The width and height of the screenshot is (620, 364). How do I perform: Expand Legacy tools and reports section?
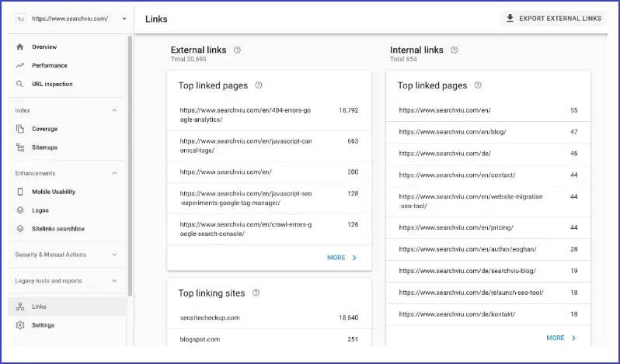click(114, 281)
